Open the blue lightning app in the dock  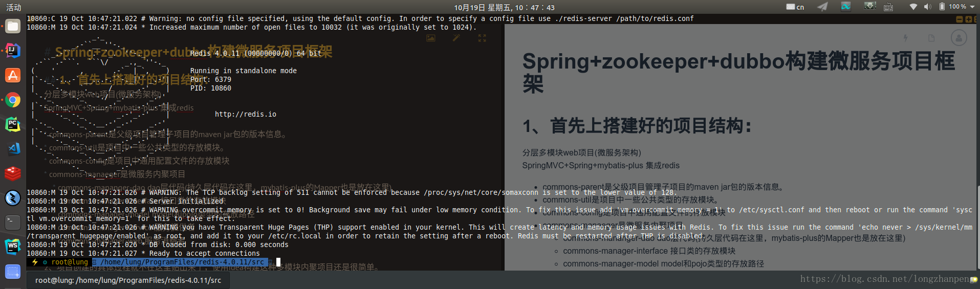(13, 198)
